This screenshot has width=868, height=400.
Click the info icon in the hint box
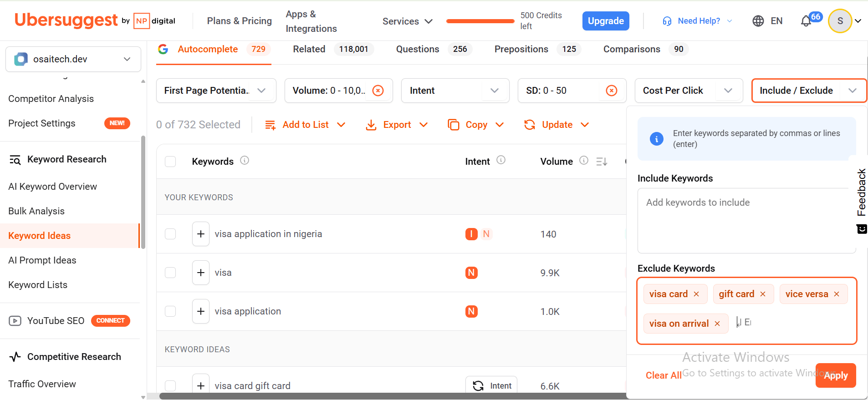[656, 139]
